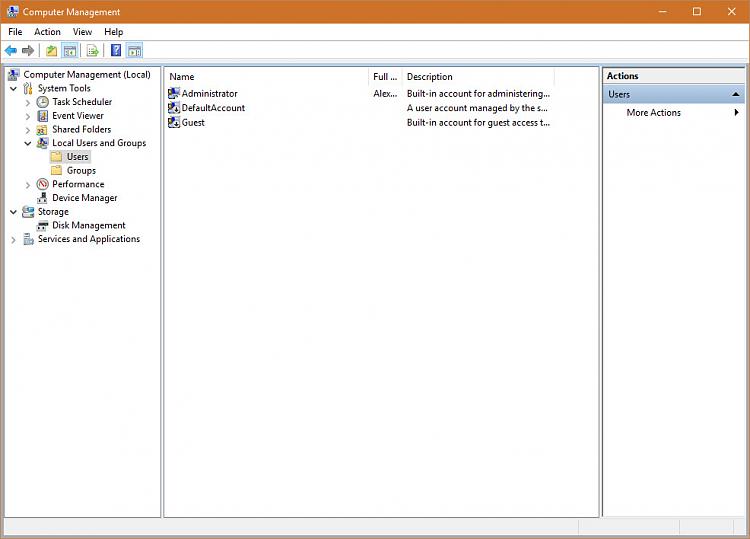The image size is (750, 539).
Task: Click the Administrator user account icon
Action: 174,93
